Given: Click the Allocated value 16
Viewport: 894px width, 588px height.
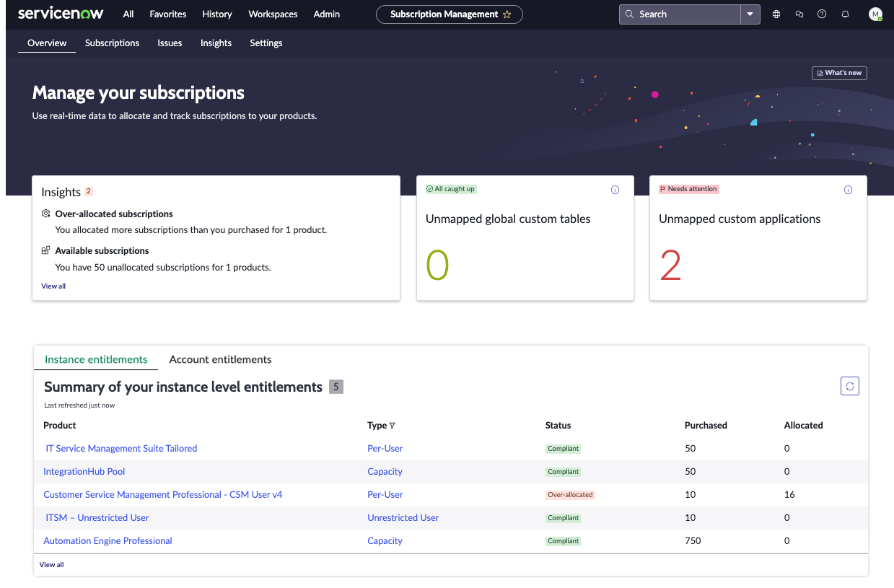Looking at the screenshot, I should click(x=789, y=495).
